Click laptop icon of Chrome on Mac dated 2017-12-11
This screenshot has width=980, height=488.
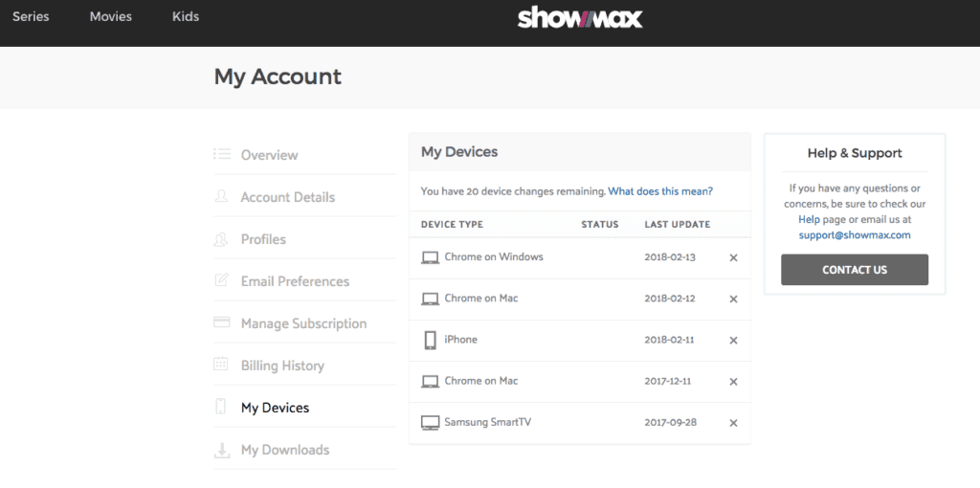[x=430, y=381]
